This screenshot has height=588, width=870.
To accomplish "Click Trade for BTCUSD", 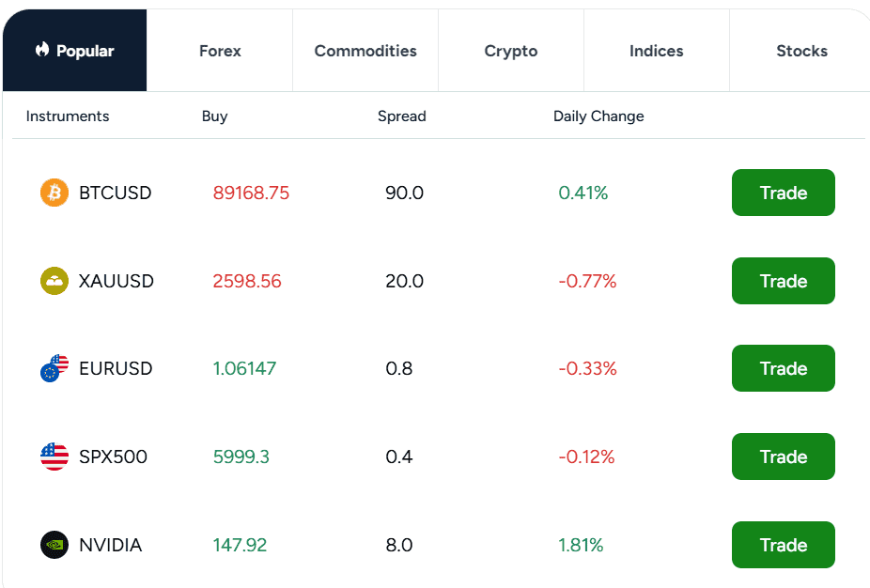I will click(x=783, y=193).
